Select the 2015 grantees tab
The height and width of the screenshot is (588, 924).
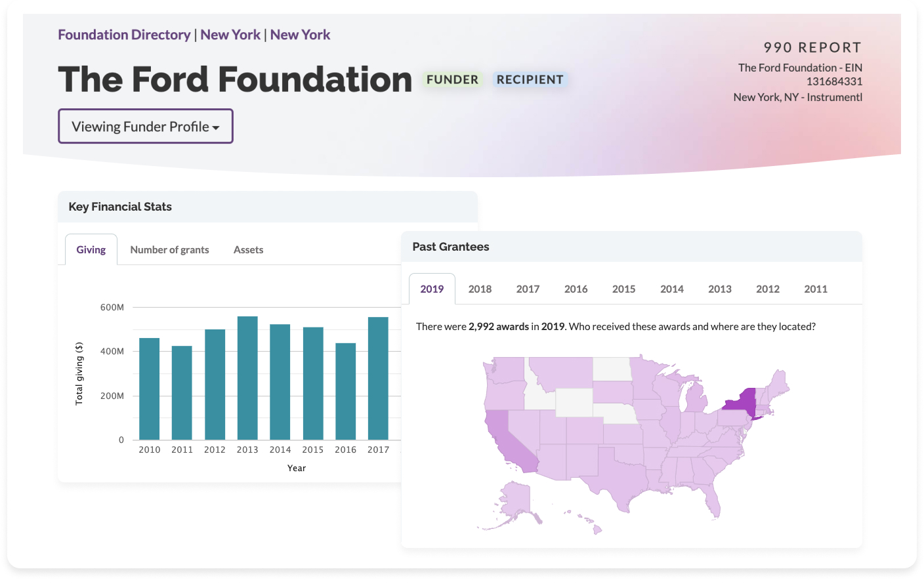623,289
